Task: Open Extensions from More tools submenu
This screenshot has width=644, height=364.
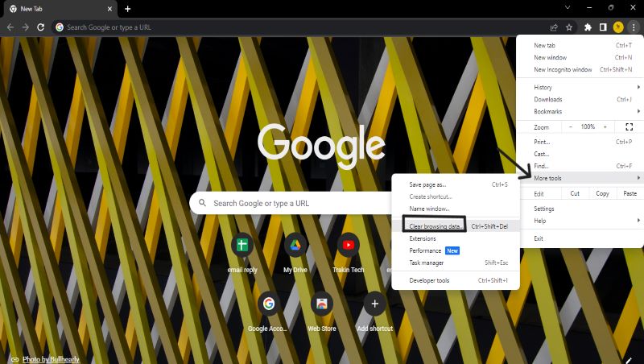Action: tap(456, 238)
